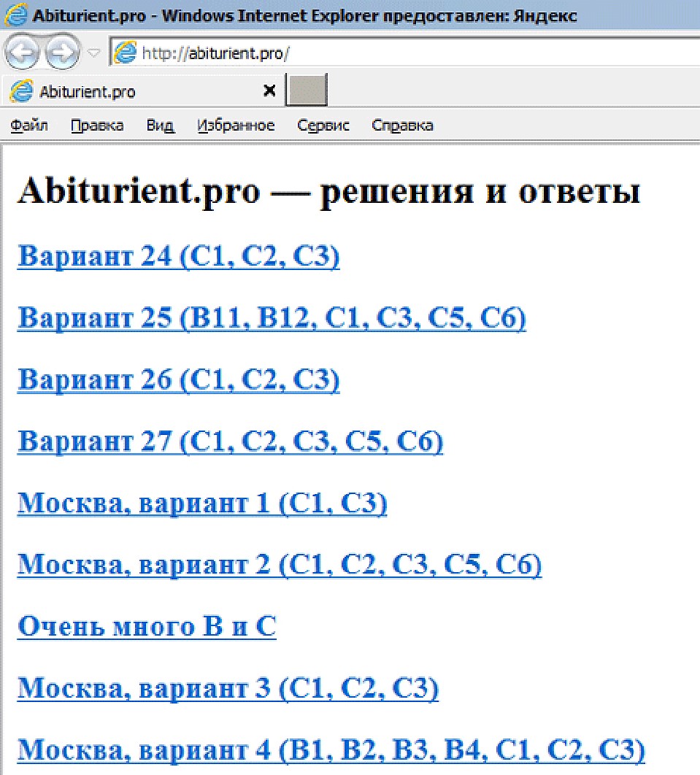Open link Очень много B и C
Screen dimensions: 700x775
click(x=147, y=626)
